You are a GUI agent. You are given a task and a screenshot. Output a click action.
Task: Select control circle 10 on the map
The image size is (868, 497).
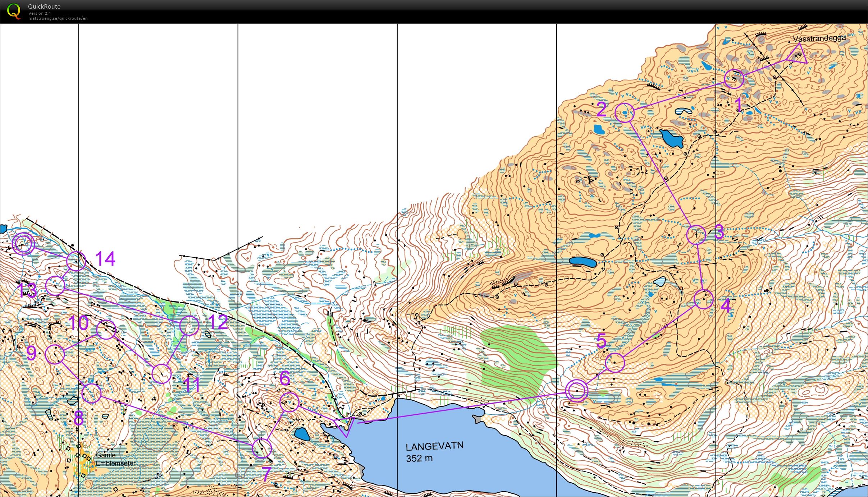pyautogui.click(x=106, y=330)
